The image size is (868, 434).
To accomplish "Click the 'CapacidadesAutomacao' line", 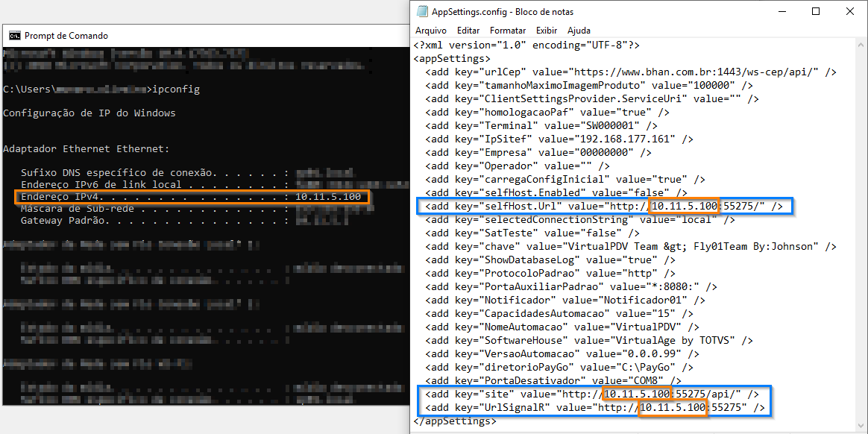I will point(559,313).
